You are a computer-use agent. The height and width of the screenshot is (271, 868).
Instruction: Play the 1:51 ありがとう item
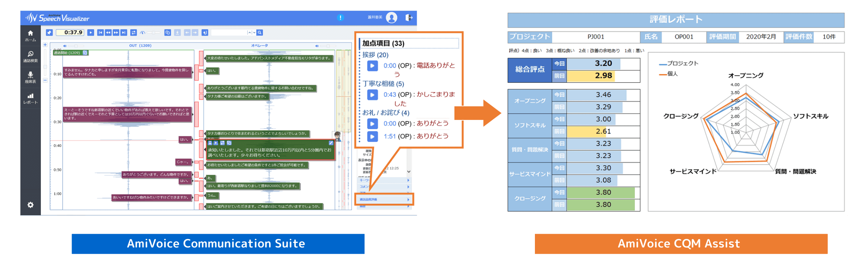(x=372, y=136)
